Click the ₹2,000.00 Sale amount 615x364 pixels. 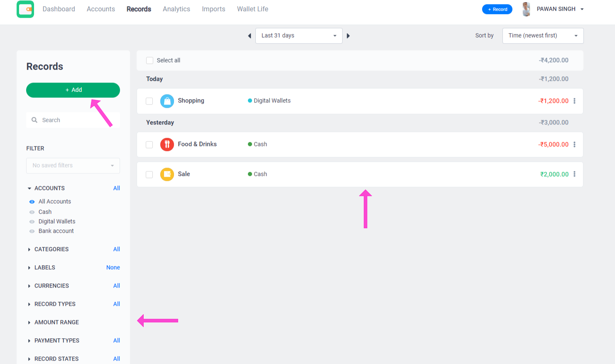[x=554, y=174]
